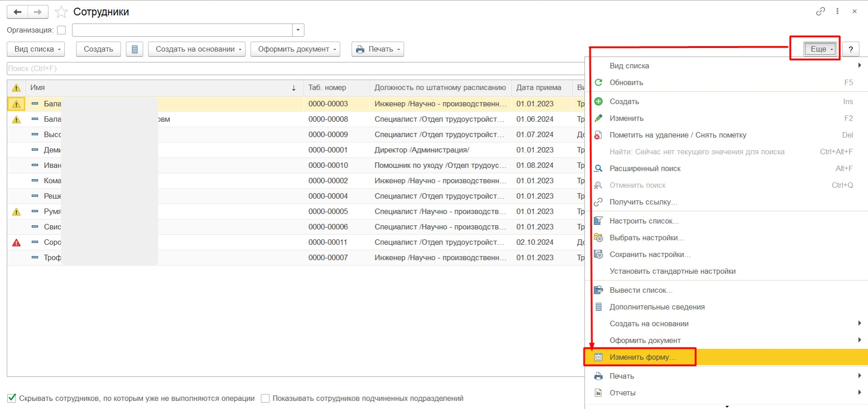Open the Печать toolbar dropdown
868x409 pixels.
pyautogui.click(x=378, y=49)
